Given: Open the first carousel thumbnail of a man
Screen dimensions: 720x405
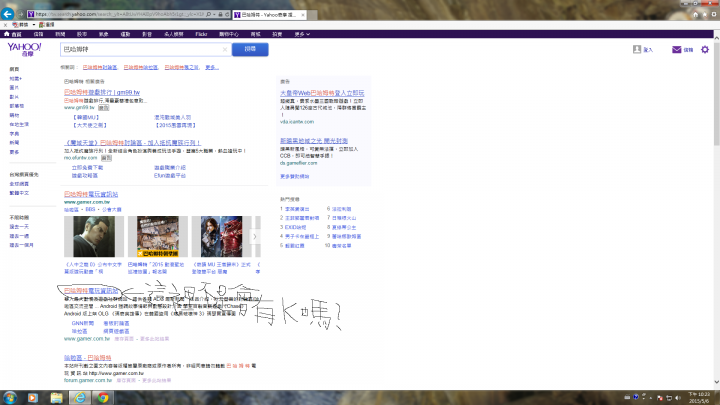Looking at the screenshot, I should tap(94, 236).
